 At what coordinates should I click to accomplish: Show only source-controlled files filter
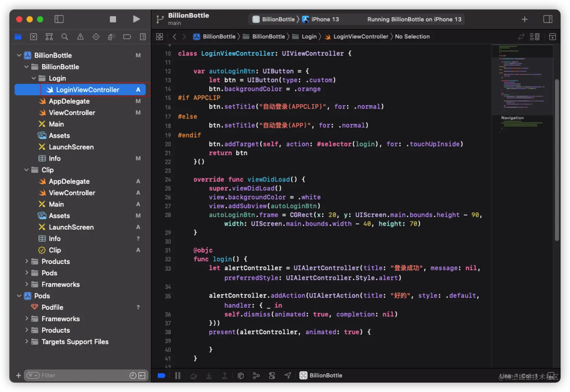tap(142, 375)
